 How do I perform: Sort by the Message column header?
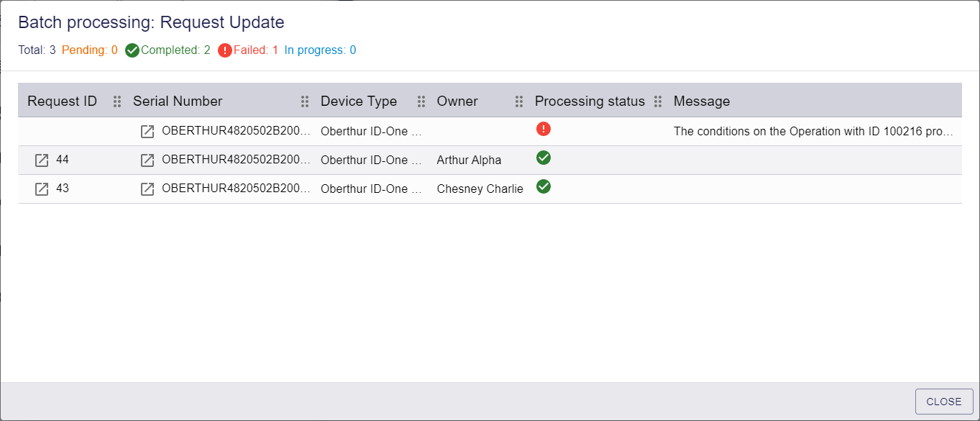[702, 101]
